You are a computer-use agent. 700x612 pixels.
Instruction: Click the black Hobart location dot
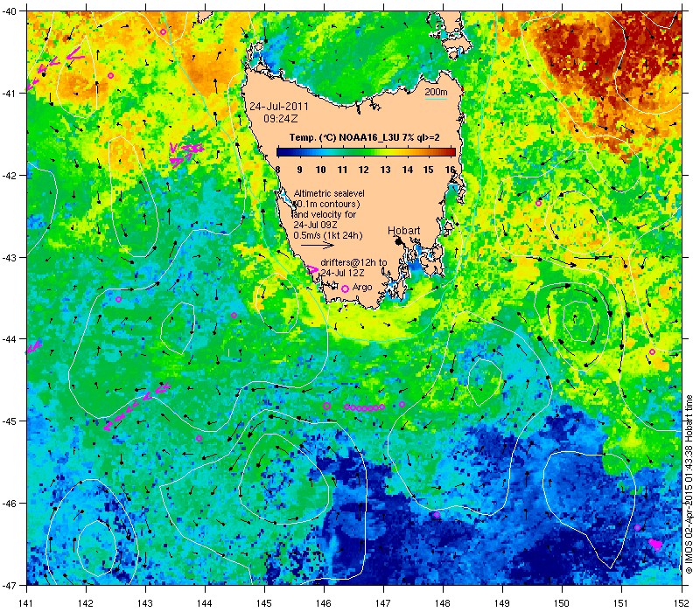click(x=398, y=241)
